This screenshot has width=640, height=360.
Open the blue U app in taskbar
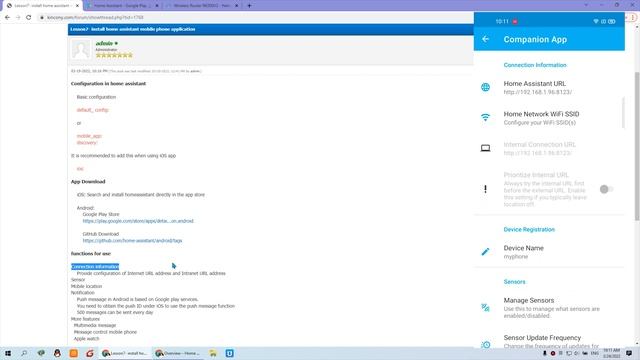pos(229,353)
